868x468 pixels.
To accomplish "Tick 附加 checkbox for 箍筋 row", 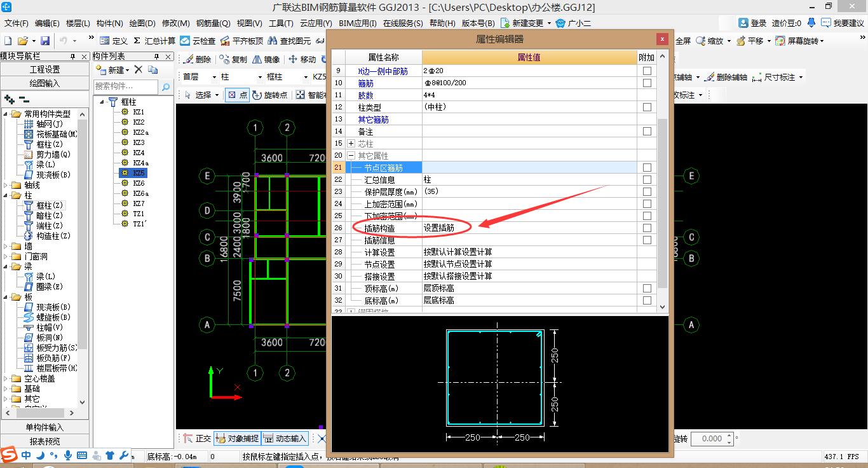I will click(x=647, y=83).
